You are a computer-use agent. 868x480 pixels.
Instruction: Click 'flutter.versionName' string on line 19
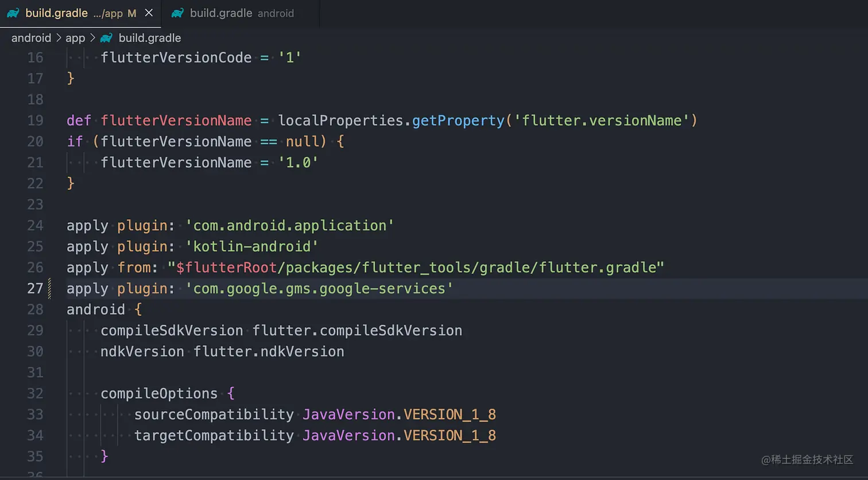(602, 120)
